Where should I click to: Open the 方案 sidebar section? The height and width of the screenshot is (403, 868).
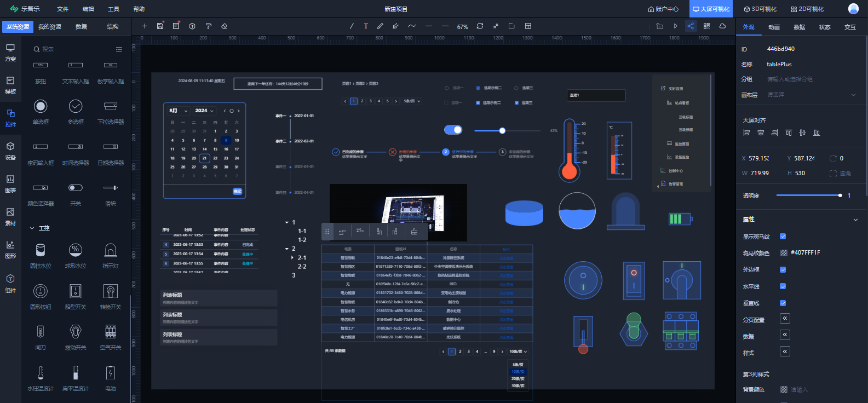click(10, 53)
